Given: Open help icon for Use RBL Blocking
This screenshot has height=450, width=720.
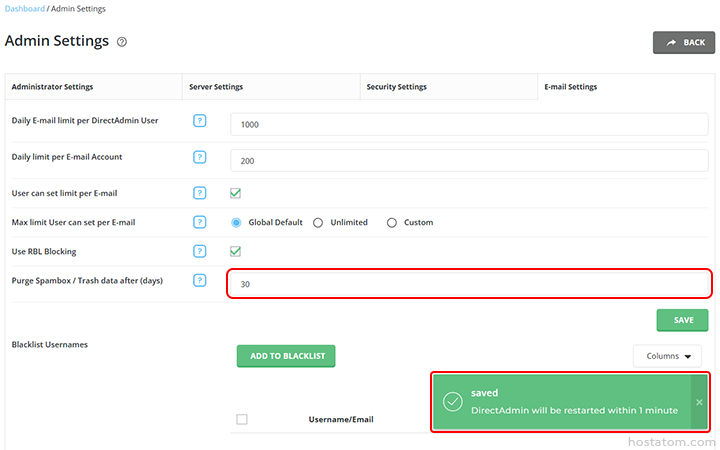Looking at the screenshot, I should pos(200,251).
